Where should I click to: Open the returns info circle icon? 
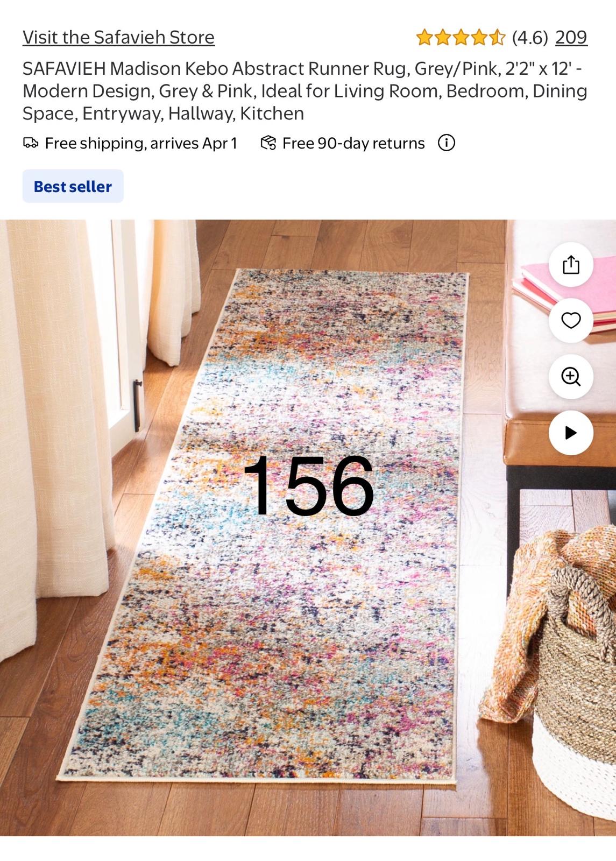[447, 143]
